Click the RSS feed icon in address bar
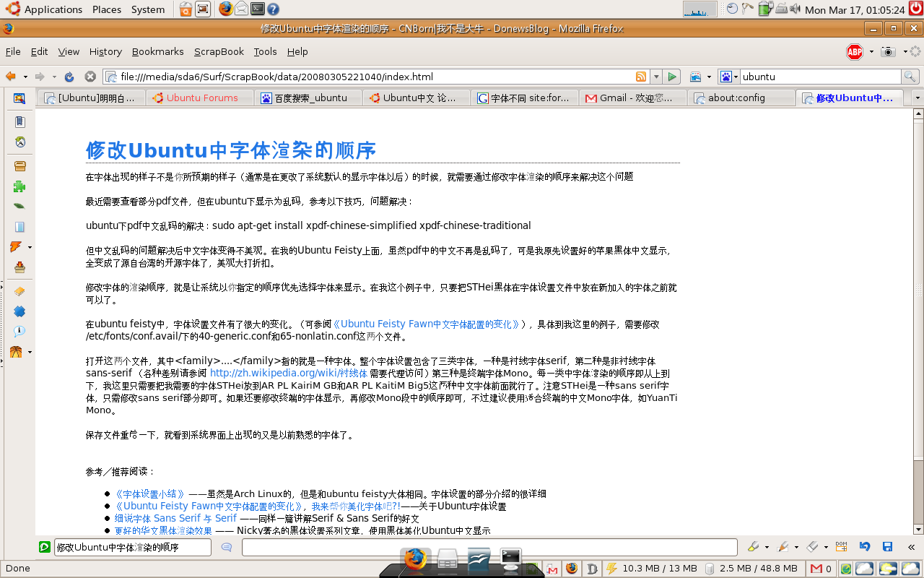The image size is (924, 578). click(x=641, y=77)
